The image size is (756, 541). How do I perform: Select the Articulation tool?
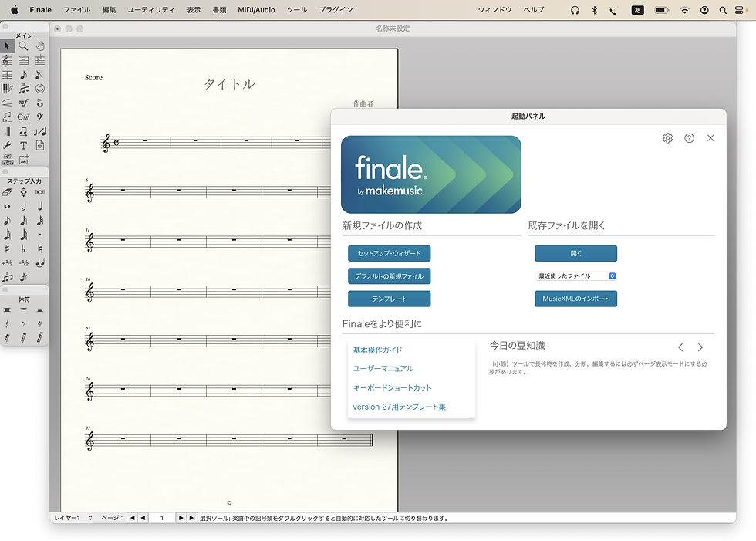tap(40, 103)
